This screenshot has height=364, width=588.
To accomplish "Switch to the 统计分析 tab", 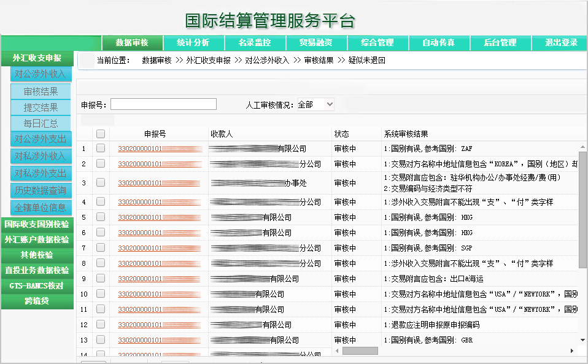I will coord(193,43).
